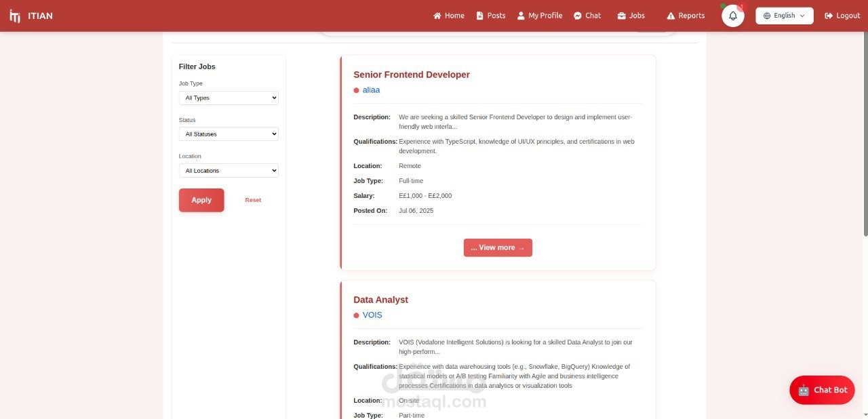Click the Full-time job type value

pyautogui.click(x=411, y=181)
